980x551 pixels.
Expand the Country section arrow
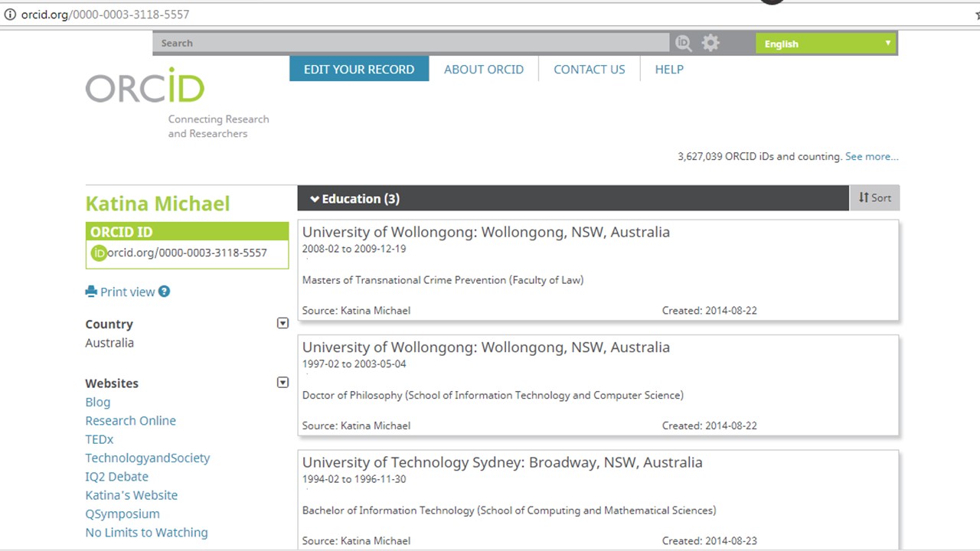point(283,324)
